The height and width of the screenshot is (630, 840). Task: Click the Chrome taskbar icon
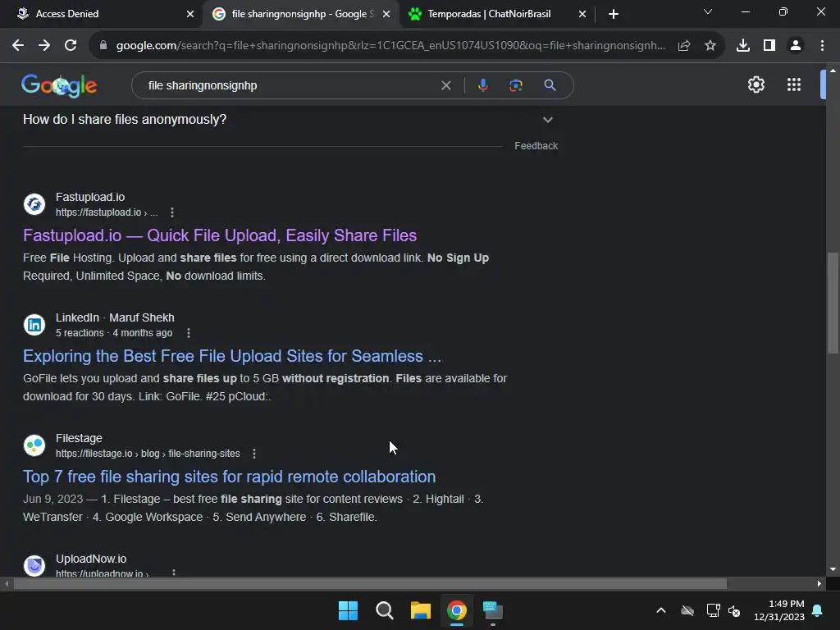coord(456,610)
